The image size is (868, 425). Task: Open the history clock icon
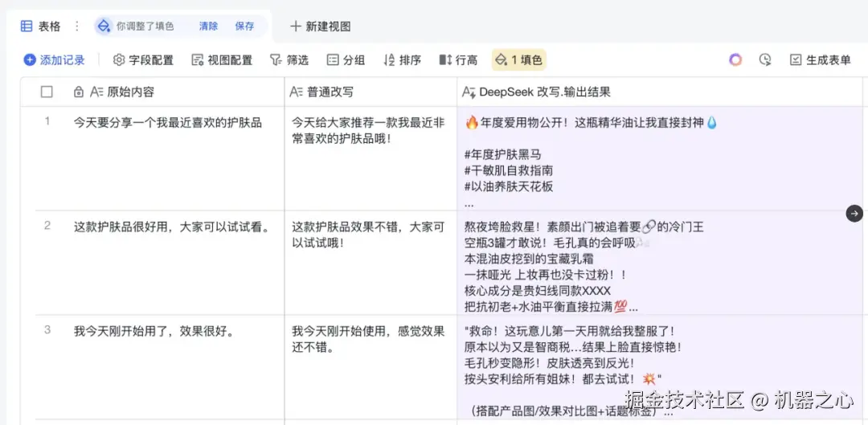765,59
